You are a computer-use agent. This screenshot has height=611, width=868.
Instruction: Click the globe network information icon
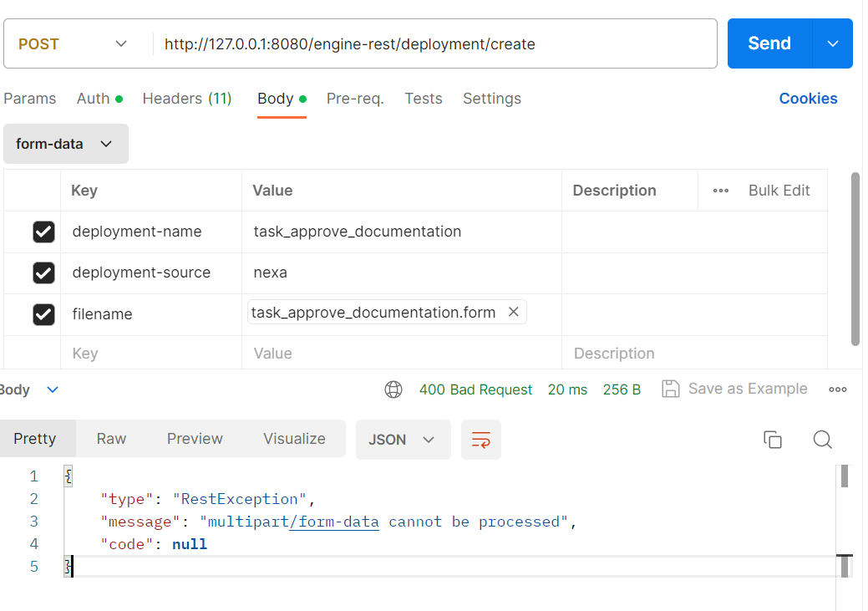tap(393, 389)
